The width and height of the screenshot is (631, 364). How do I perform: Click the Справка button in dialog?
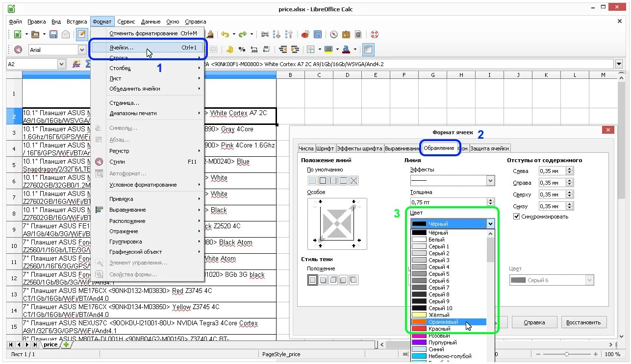point(534,322)
